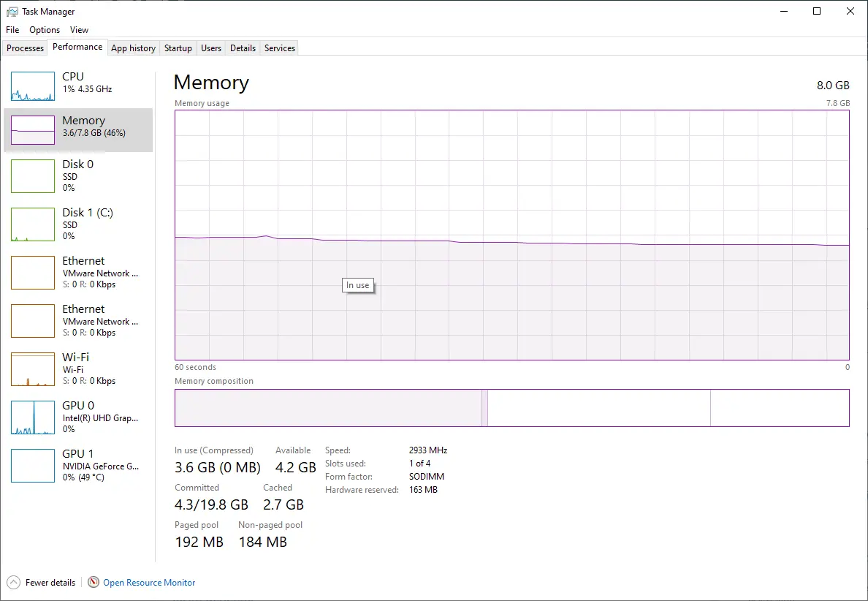Click the 192 MB Paged pool value
Viewport: 868px width, 601px height.
coord(199,542)
